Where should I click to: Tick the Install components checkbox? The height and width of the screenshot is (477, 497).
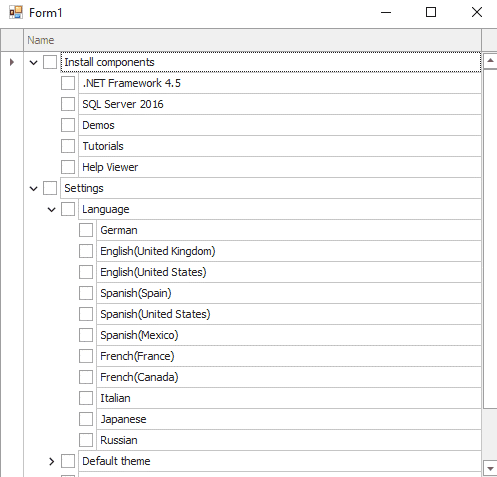click(x=50, y=62)
